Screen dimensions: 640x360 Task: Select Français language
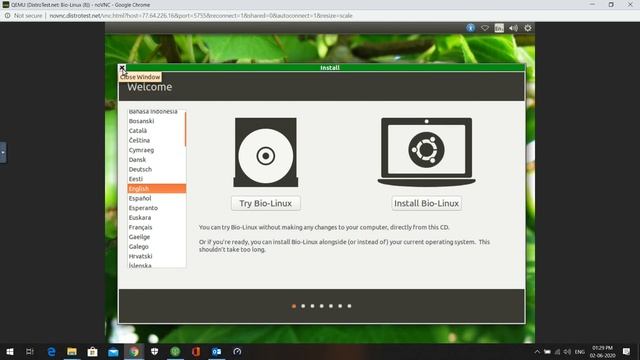tap(156, 227)
